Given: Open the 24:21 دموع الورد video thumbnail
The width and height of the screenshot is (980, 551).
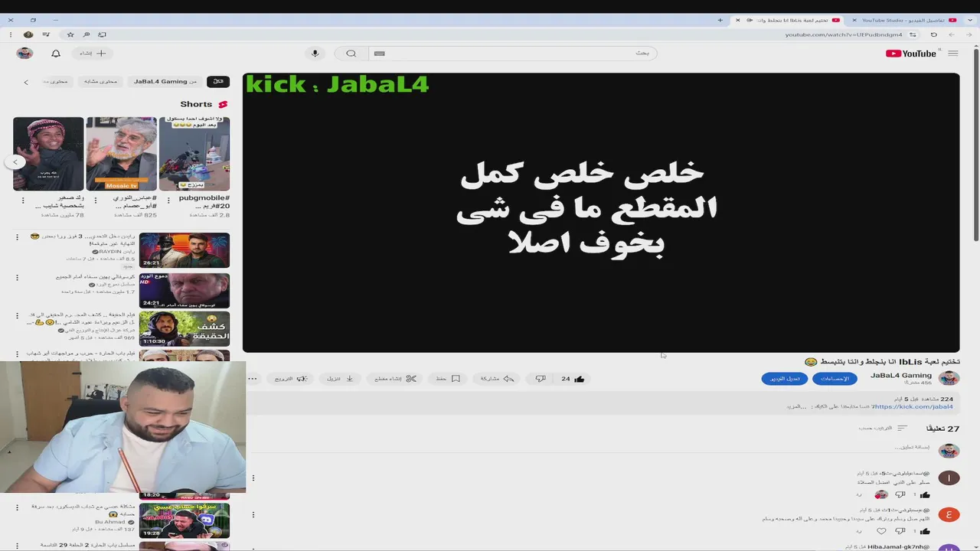Looking at the screenshot, I should point(185,290).
